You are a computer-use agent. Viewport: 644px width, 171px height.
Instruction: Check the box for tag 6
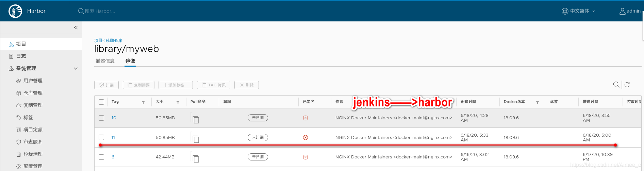tap(101, 157)
